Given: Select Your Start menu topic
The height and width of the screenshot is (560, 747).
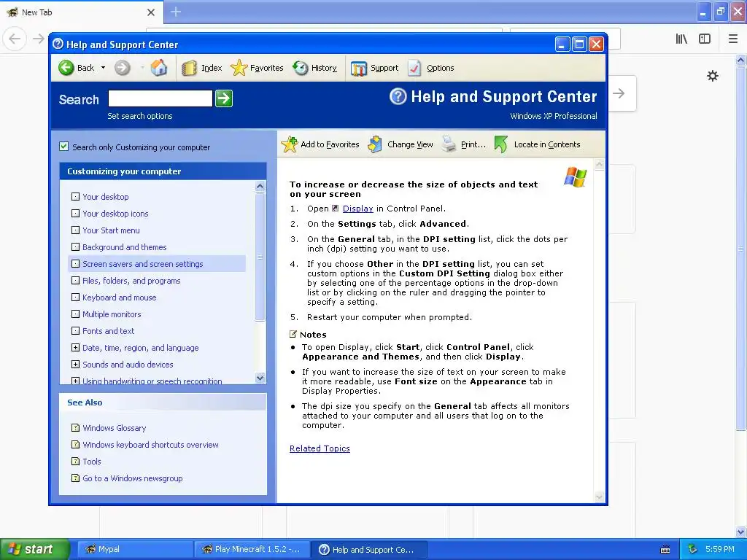Looking at the screenshot, I should coord(111,230).
